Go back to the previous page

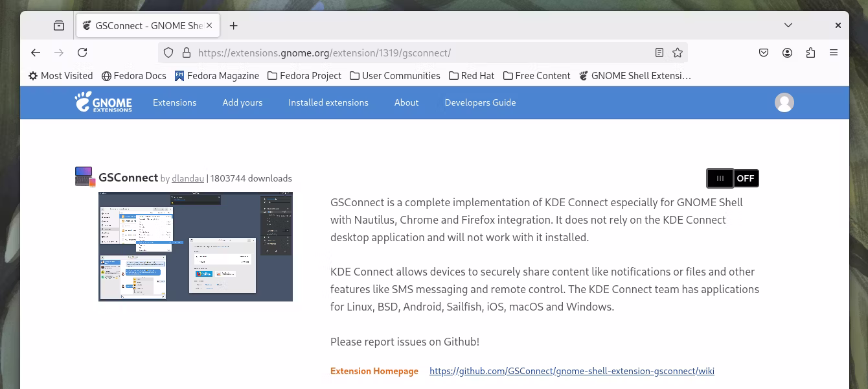[x=36, y=53]
